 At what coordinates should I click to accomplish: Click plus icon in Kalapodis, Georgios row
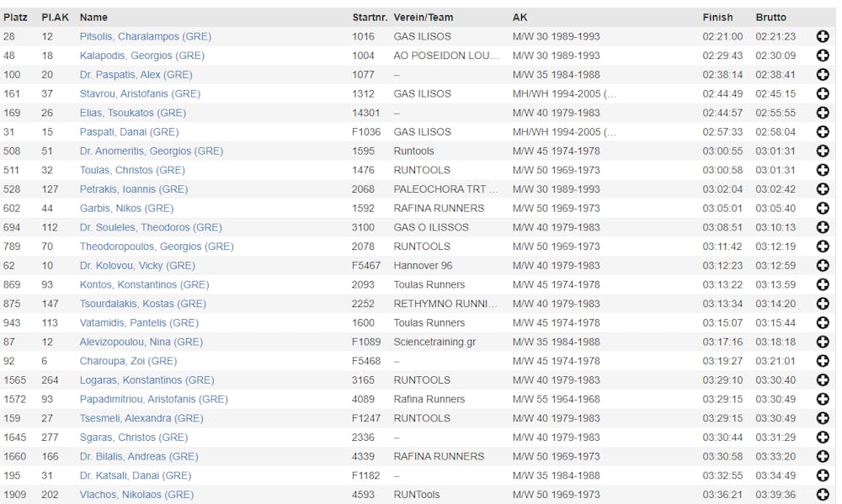point(823,56)
